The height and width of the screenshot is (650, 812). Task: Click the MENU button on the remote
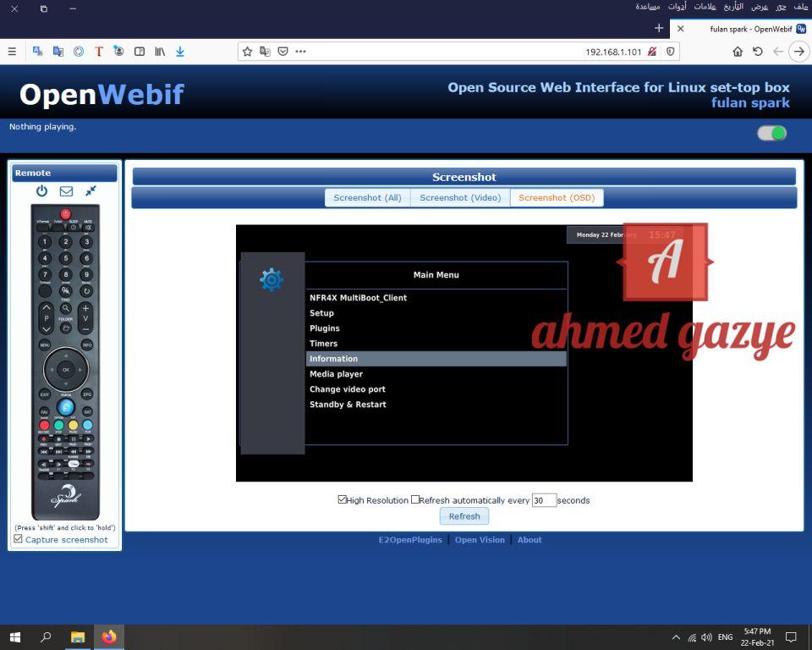pyautogui.click(x=45, y=344)
